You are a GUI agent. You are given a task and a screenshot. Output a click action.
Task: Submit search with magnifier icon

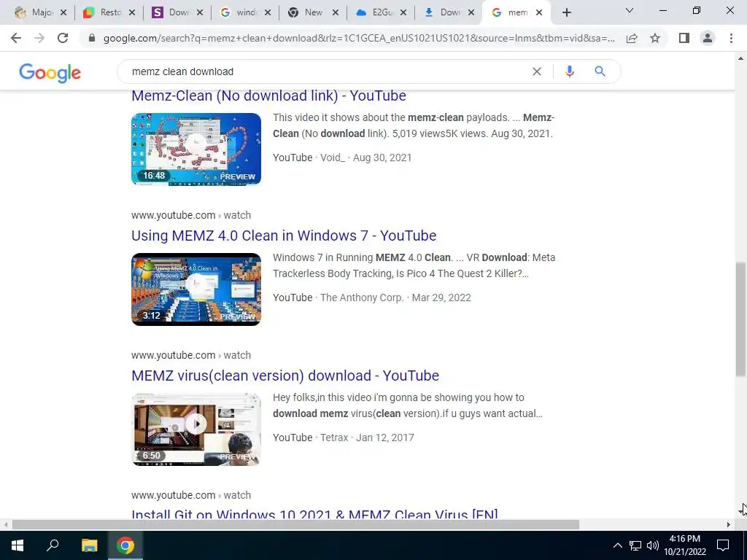click(x=600, y=71)
